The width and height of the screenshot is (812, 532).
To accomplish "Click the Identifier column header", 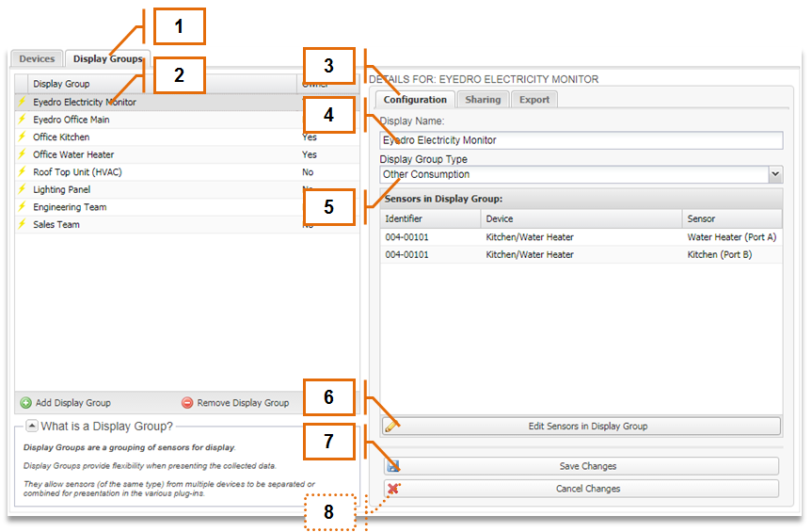I will click(x=430, y=218).
